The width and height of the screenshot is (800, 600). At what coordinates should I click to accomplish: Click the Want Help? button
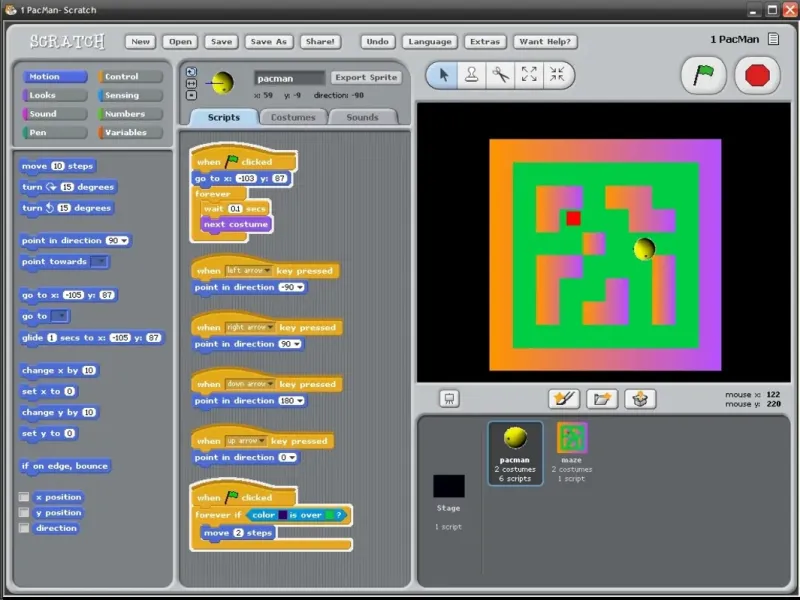tap(545, 42)
